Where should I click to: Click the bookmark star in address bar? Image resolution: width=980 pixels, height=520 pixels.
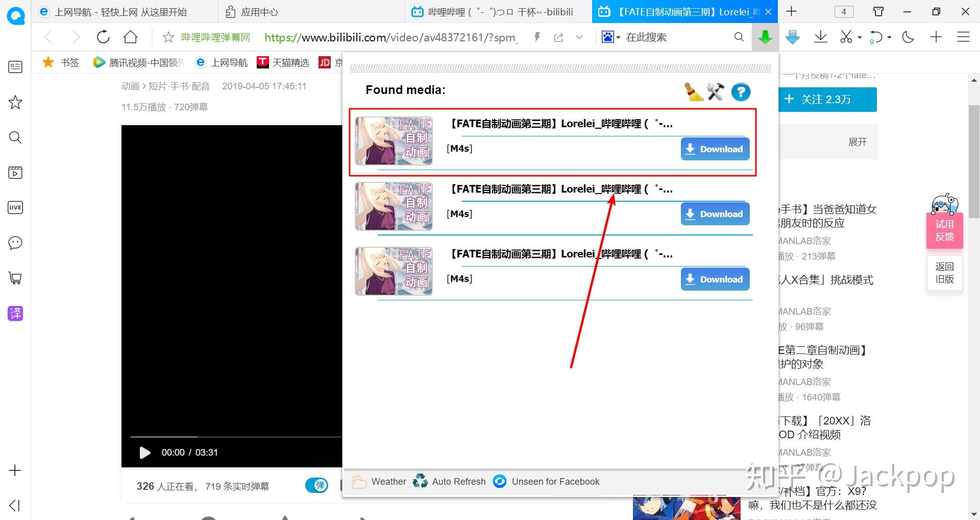coord(168,37)
